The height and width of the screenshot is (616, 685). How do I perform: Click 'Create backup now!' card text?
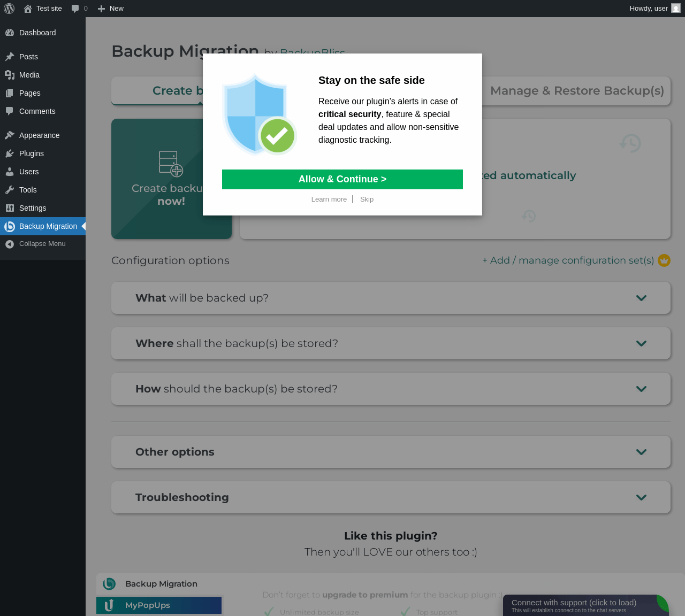pos(171,195)
